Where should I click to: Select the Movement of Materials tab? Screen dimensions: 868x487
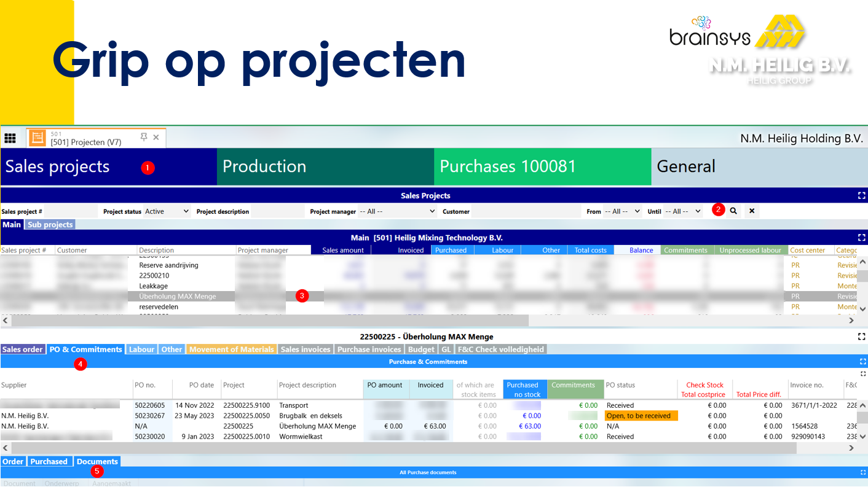pyautogui.click(x=231, y=349)
